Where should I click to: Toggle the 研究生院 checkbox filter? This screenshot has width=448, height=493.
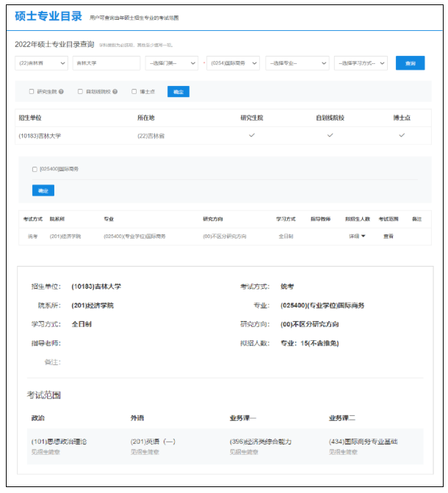pyautogui.click(x=32, y=92)
